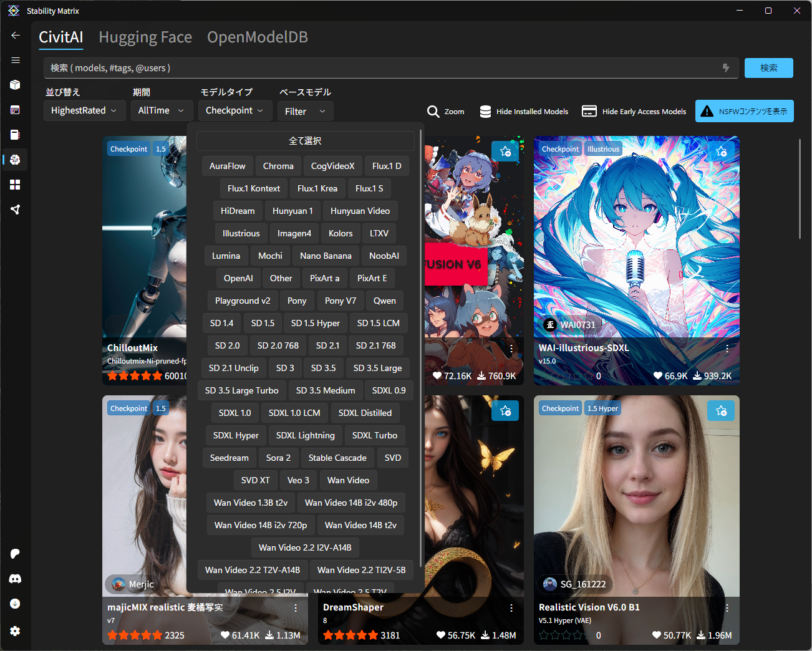Click the back arrow in the sidebar

(16, 36)
